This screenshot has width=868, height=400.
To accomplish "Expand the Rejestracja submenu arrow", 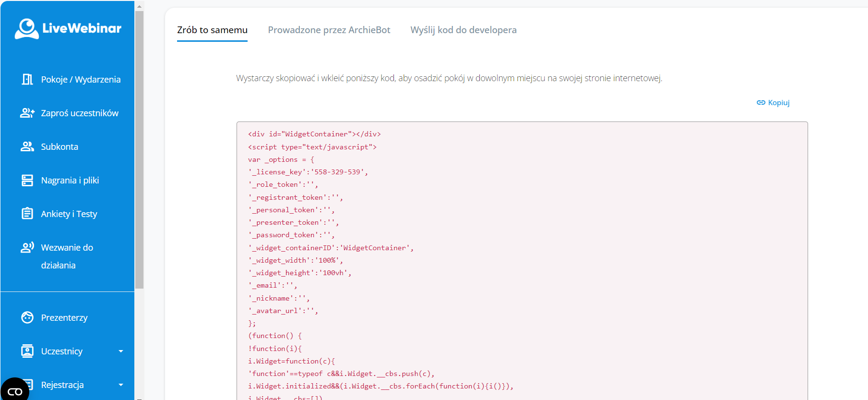I will click(121, 385).
